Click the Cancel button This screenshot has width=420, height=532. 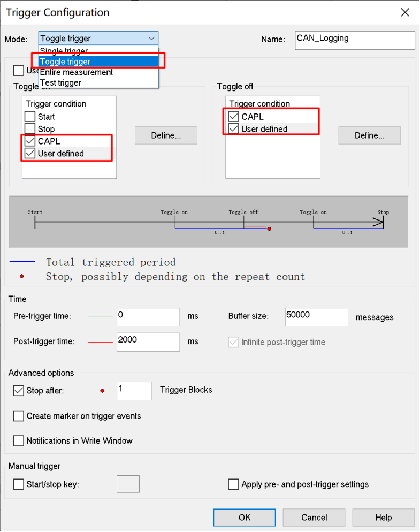point(314,518)
